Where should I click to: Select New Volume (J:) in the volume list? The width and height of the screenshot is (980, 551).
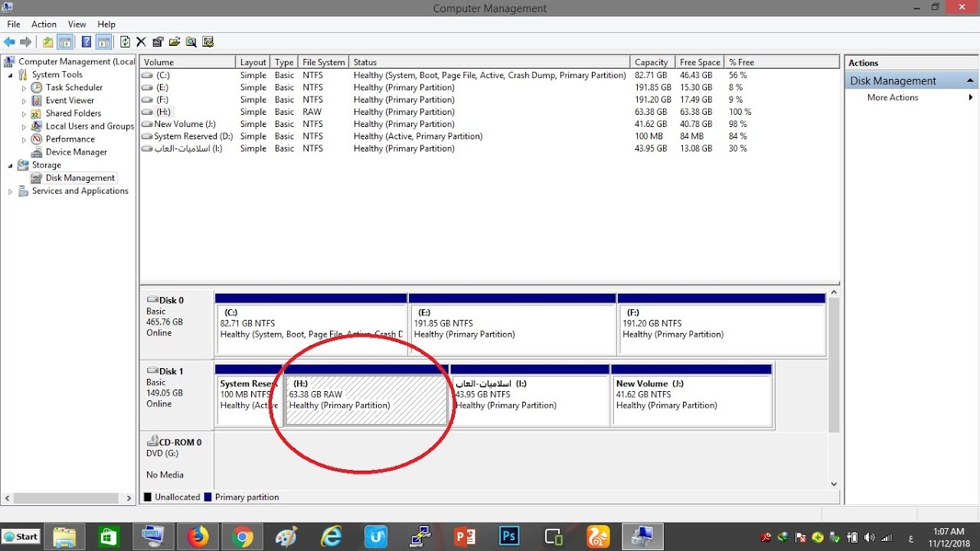[489, 124]
